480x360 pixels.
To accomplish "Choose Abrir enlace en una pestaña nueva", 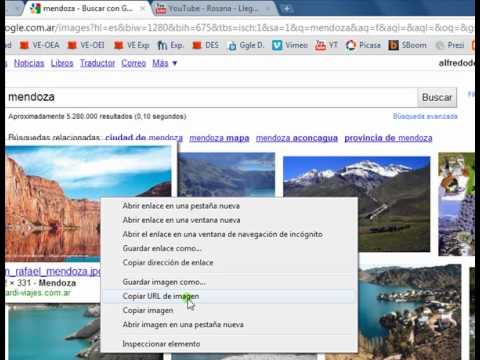I will pyautogui.click(x=229, y=206).
